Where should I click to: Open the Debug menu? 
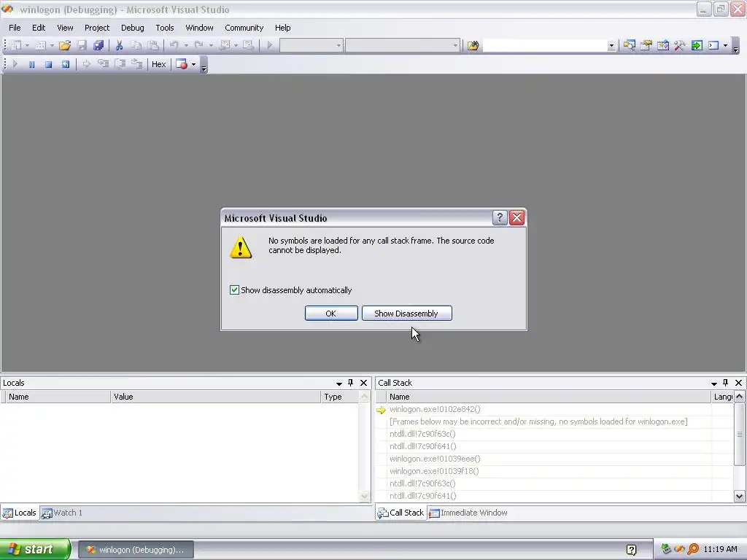coord(133,28)
